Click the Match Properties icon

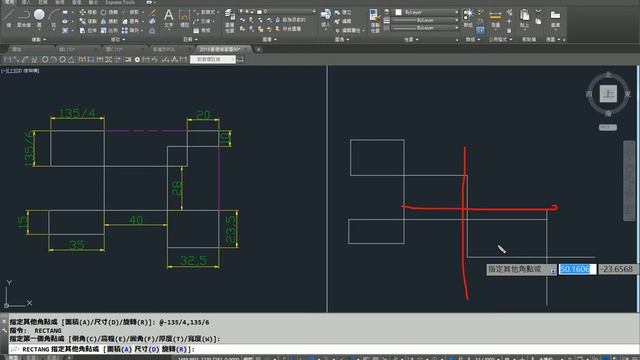point(374,20)
